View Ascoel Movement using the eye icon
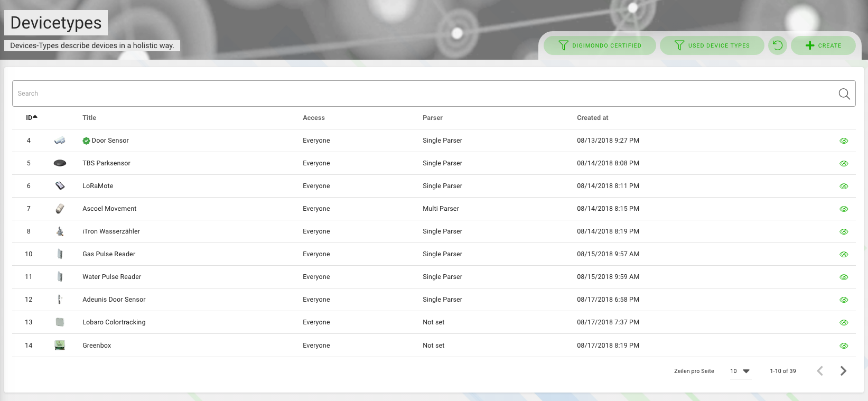Viewport: 868px width, 401px height. (x=844, y=209)
